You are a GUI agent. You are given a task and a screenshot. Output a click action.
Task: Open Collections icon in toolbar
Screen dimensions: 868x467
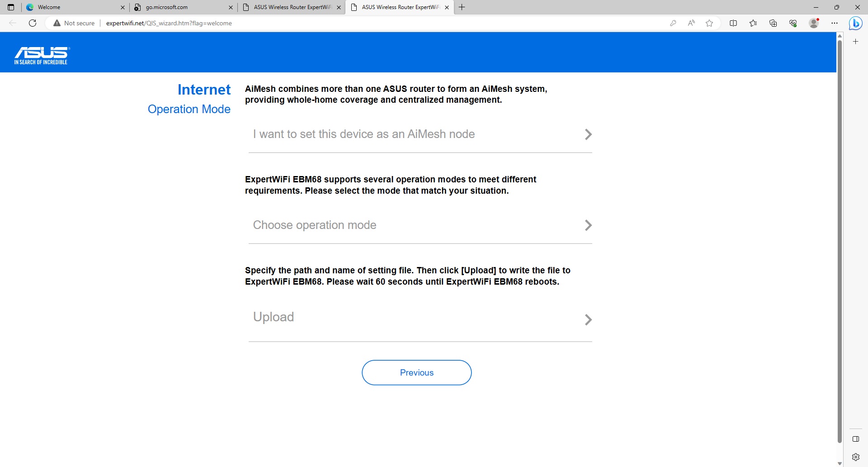pyautogui.click(x=773, y=23)
